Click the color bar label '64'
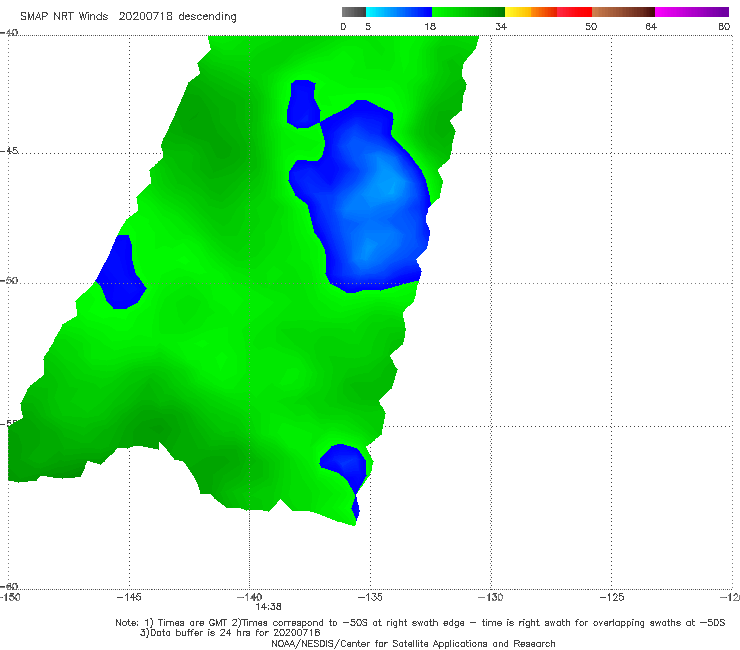Viewport: 740px width, 650px height. 651,27
